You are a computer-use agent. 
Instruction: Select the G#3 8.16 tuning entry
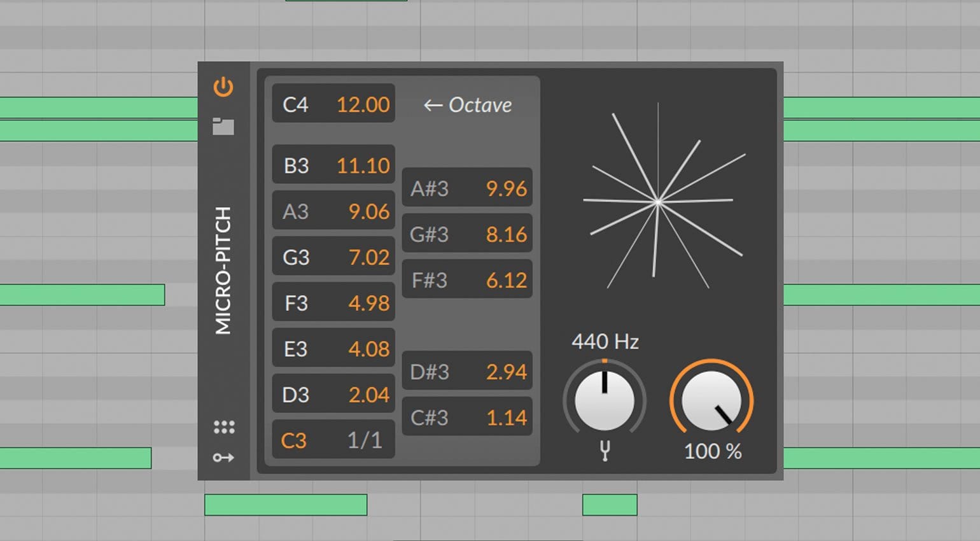(468, 234)
